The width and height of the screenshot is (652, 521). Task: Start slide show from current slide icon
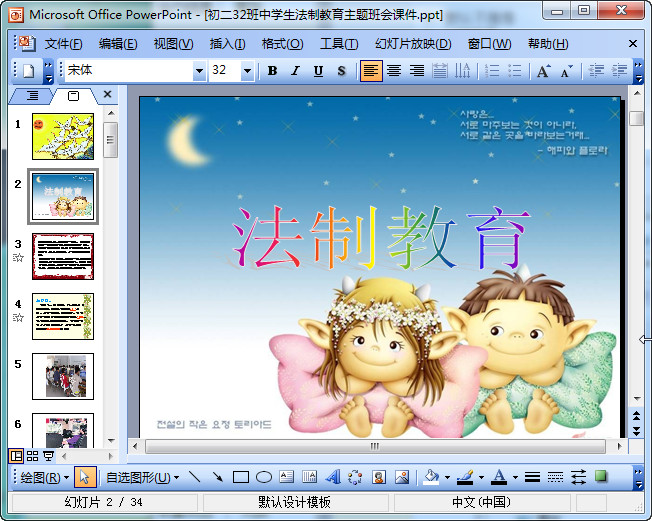click(x=49, y=456)
